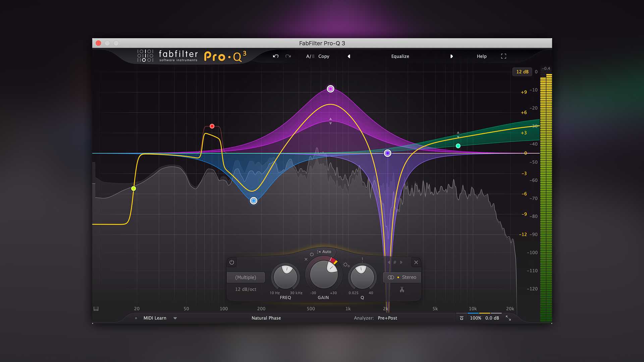Click the Q knob
644x362 pixels.
[x=362, y=277]
